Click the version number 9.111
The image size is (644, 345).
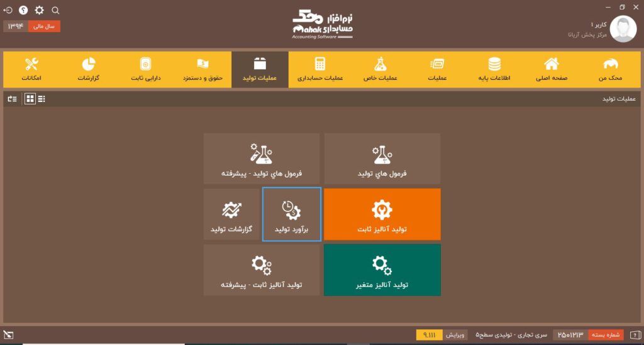[x=429, y=335]
